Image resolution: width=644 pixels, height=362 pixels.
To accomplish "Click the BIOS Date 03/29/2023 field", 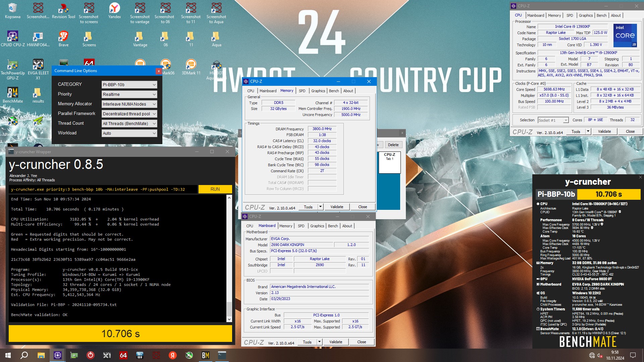I will [x=319, y=299].
